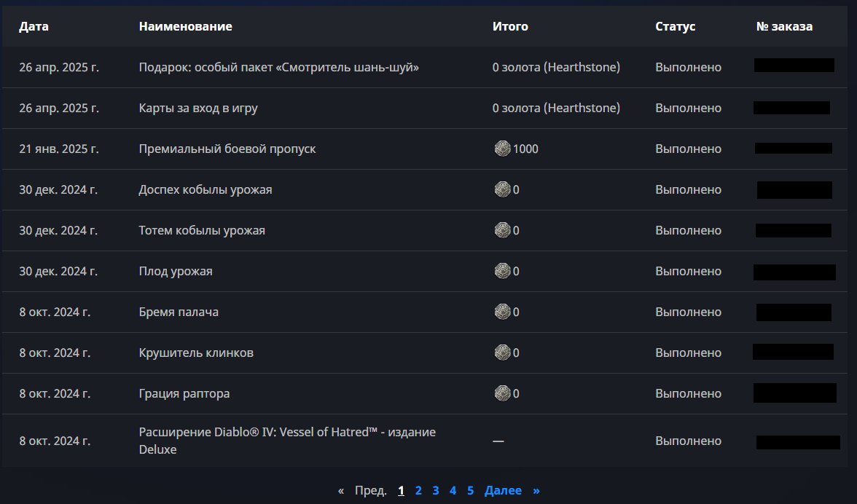Click the coin icon in the Бремя палача row

coord(502,312)
